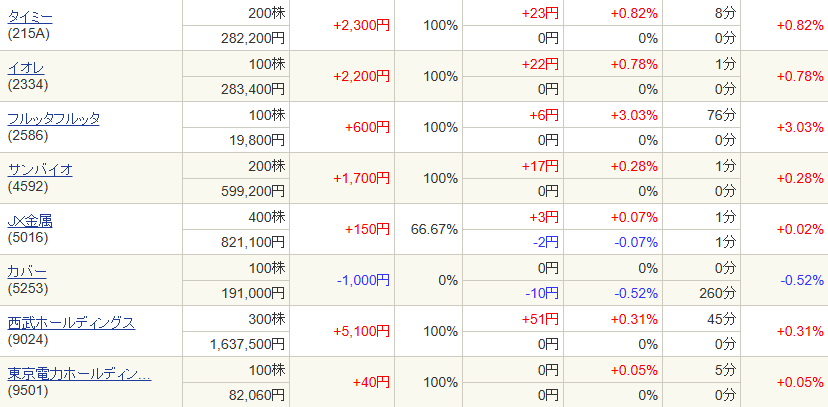Open the タイミー stock link
Viewport: 828px width, 407px height.
pos(30,17)
